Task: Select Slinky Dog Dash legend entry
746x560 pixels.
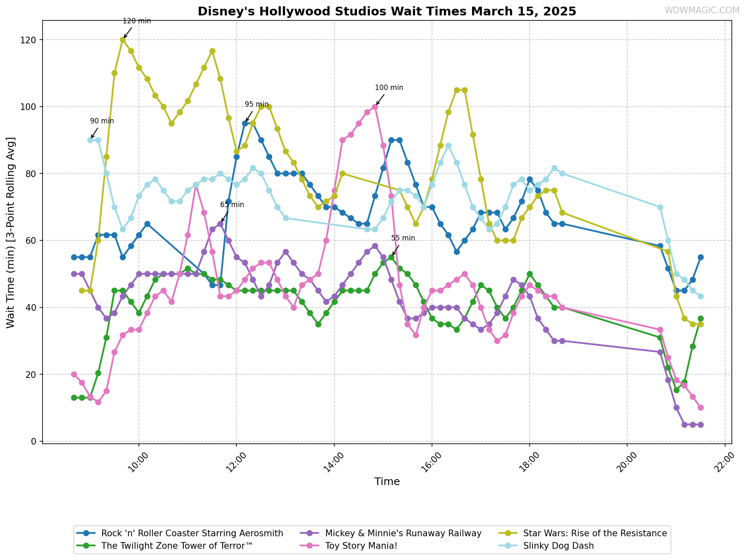Action: pyautogui.click(x=547, y=546)
